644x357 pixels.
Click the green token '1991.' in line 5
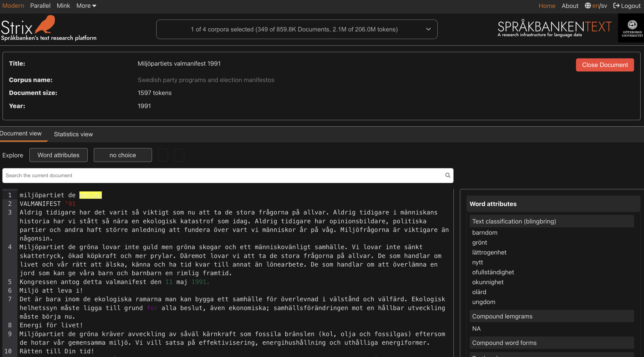(x=200, y=282)
